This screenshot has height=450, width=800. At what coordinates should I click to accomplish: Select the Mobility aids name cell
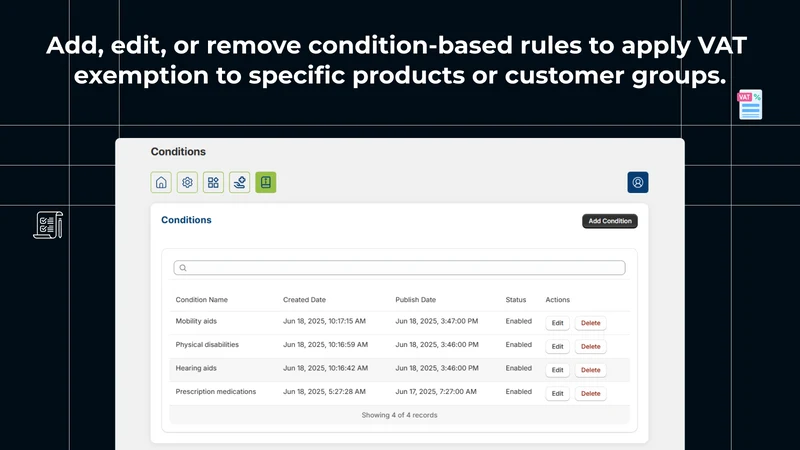[196, 321]
